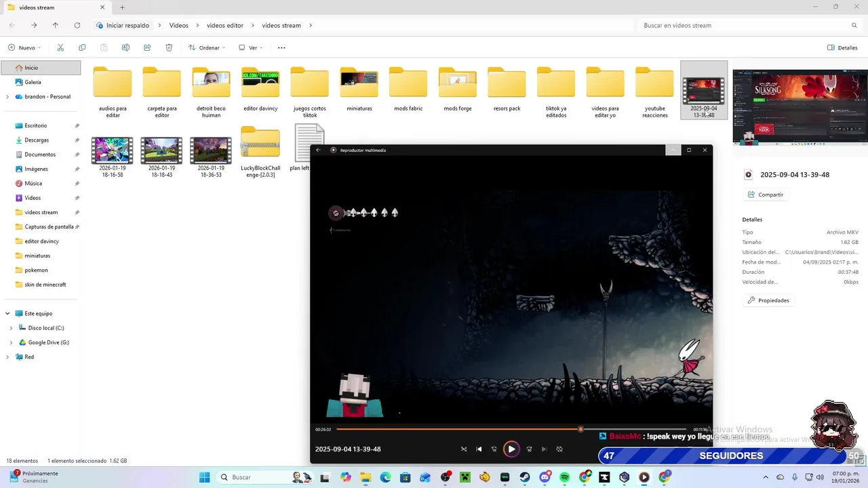
Task: Open the Ordenar dropdown
Action: coord(207,47)
